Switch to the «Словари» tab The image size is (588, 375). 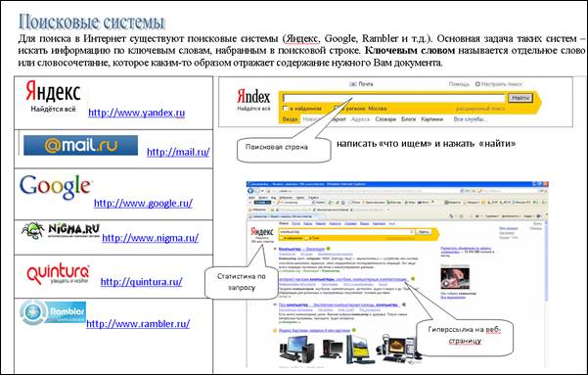pos(385,119)
